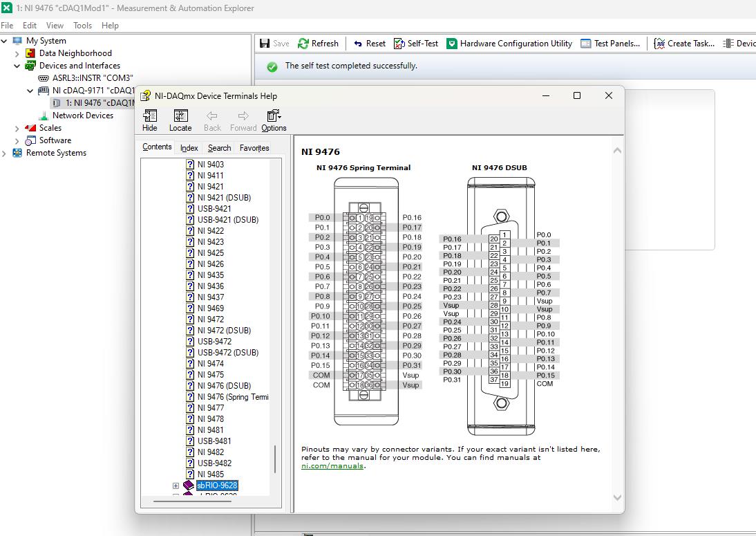The image size is (756, 536).
Task: Click the USB-9481 help topic icon
Action: pos(191,441)
